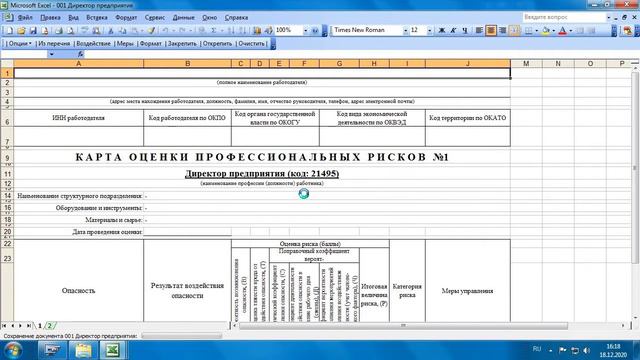Toggle center alignment
This screenshot has width=640, height=360.
[491, 31]
